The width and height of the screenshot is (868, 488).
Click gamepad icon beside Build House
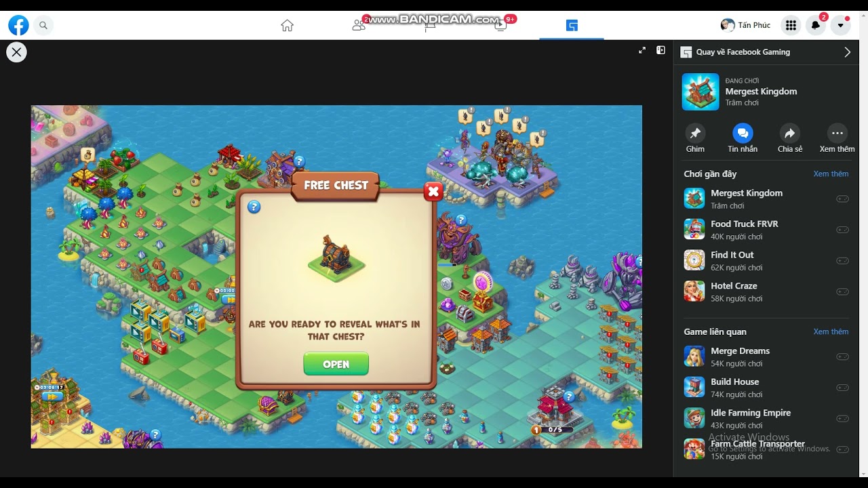[x=842, y=388]
